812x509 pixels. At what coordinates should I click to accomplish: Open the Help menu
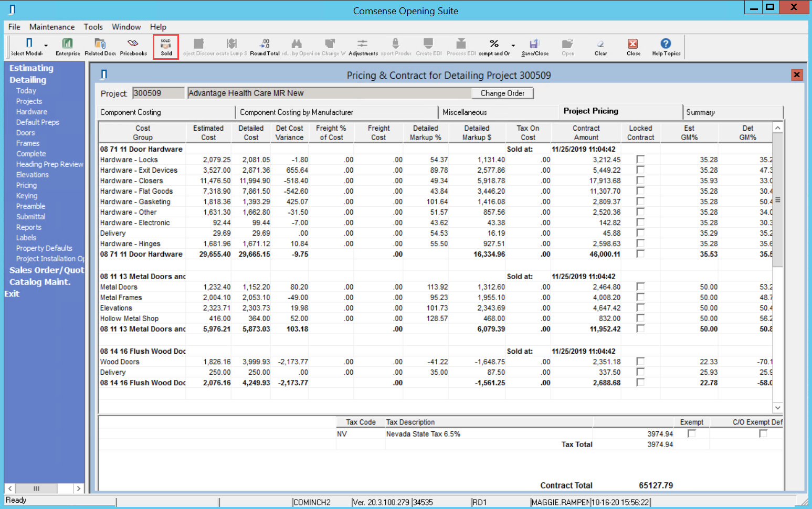[158, 27]
